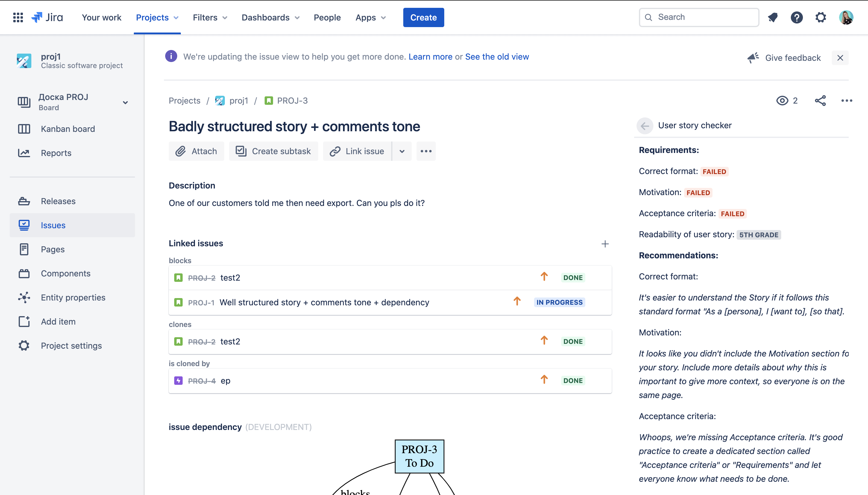Open the help question mark icon
This screenshot has height=495, width=868.
(797, 17)
